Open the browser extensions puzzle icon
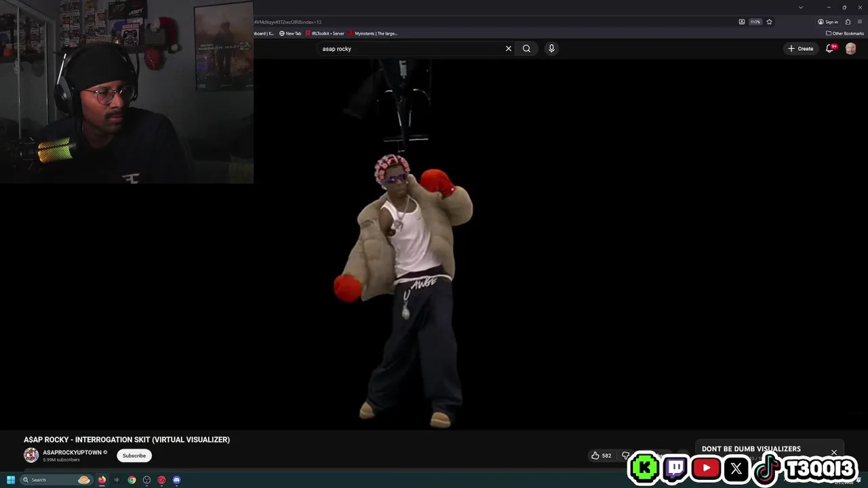This screenshot has height=488, width=868. click(x=848, y=22)
